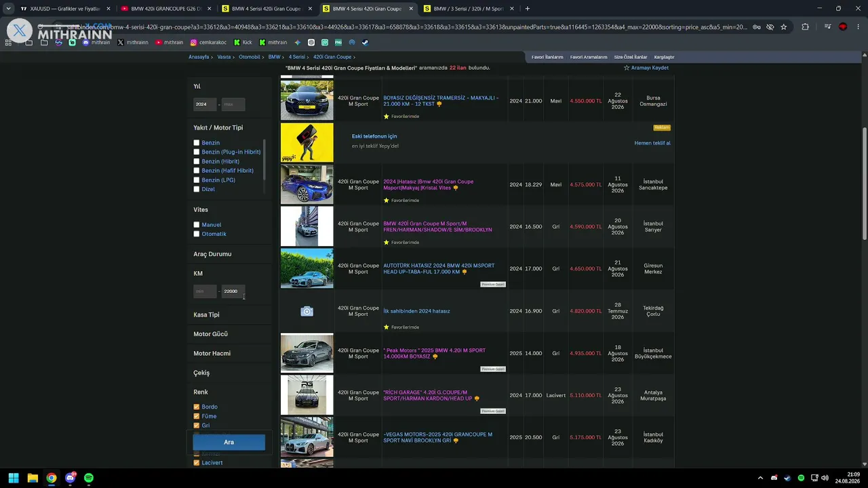Open Favori İlanlarım menu
The image size is (868, 488).
click(x=547, y=57)
